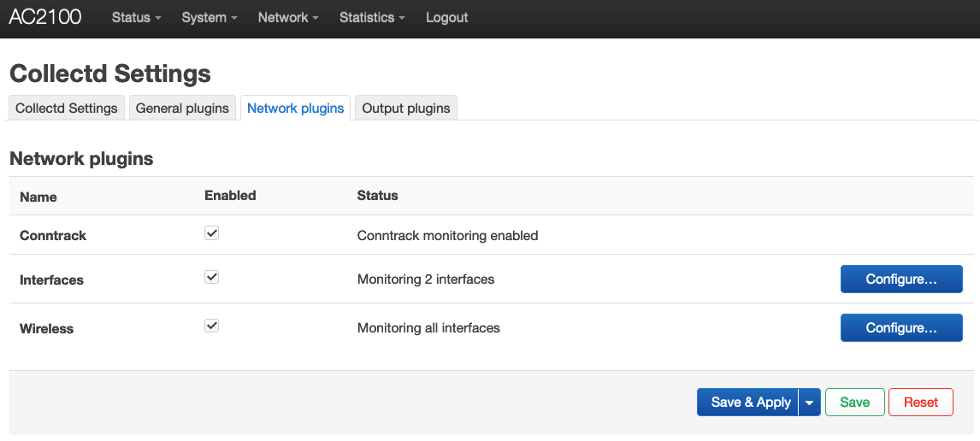Configure the Interfaces plugin
The image size is (980, 441).
click(x=901, y=279)
